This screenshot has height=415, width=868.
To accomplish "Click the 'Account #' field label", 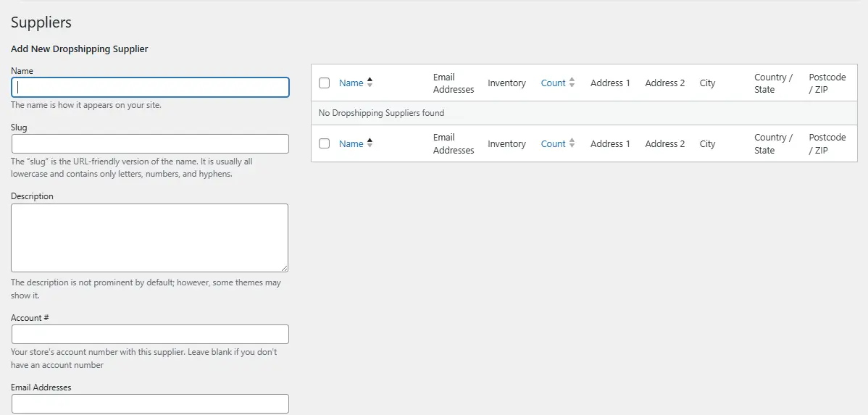I will point(30,318).
